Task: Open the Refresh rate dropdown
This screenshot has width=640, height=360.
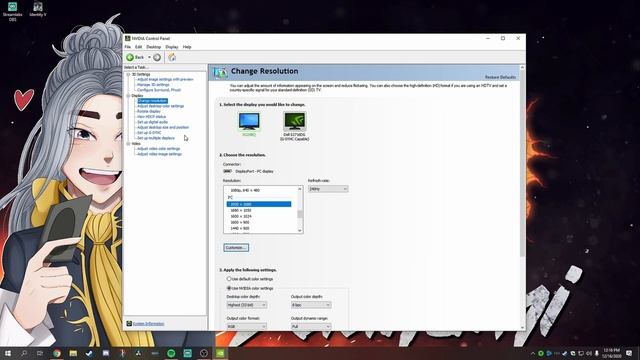Action: (328, 189)
